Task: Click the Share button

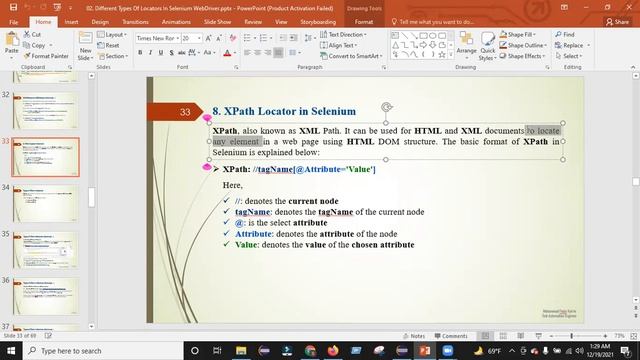Action: click(617, 22)
